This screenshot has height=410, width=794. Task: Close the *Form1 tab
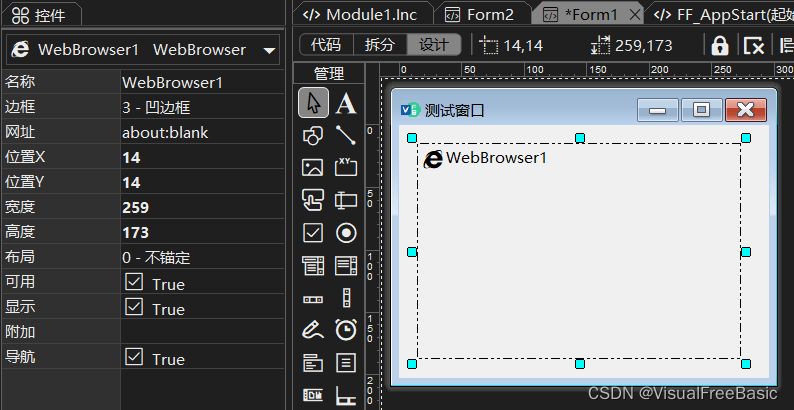pos(635,15)
